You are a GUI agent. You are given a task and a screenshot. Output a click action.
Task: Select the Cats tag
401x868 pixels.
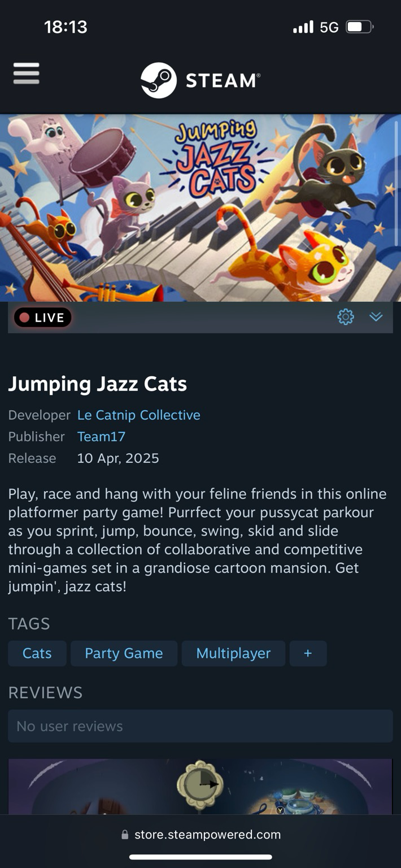(x=37, y=653)
